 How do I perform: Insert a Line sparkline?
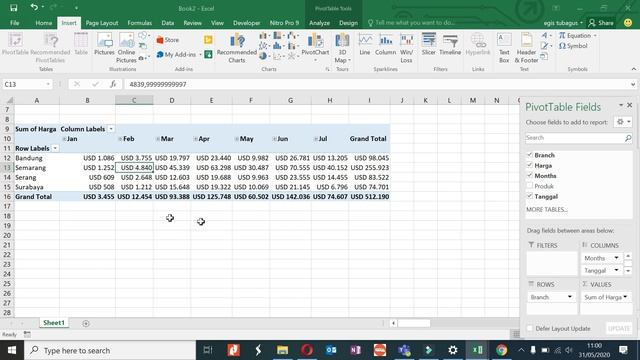pyautogui.click(x=365, y=44)
